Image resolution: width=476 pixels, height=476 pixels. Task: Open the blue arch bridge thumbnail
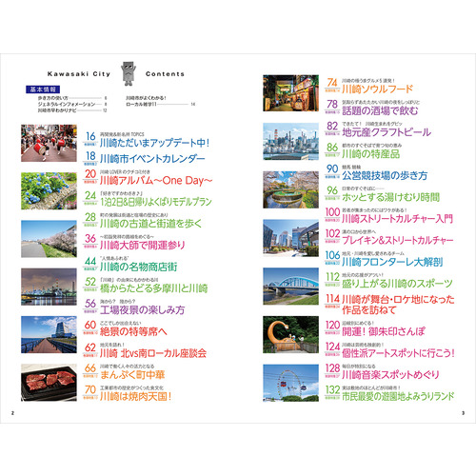pos(290,287)
